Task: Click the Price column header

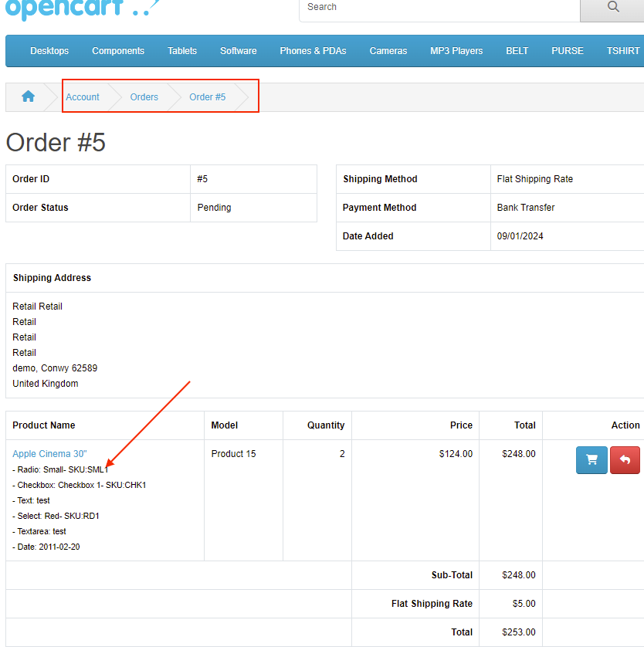Action: (x=461, y=425)
